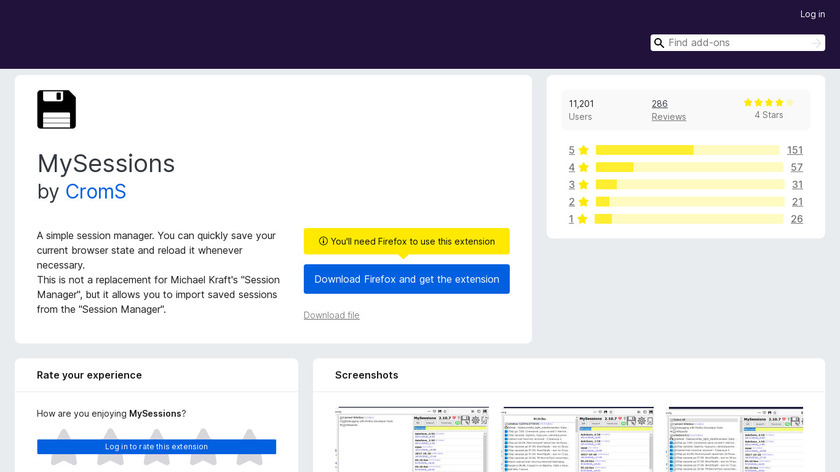Click the star icon in the 1-star row
Screen dimensions: 840x472
(582, 219)
